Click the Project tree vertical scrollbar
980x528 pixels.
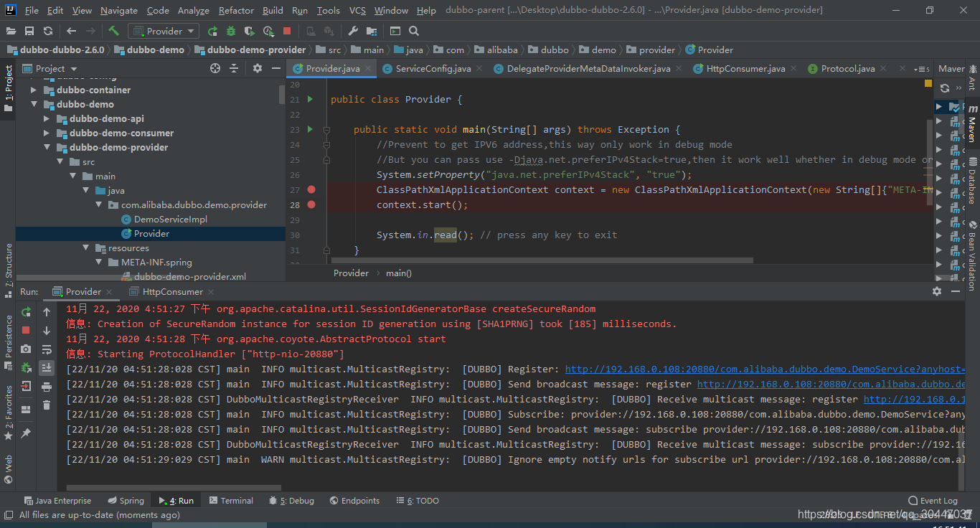pyautogui.click(x=282, y=93)
